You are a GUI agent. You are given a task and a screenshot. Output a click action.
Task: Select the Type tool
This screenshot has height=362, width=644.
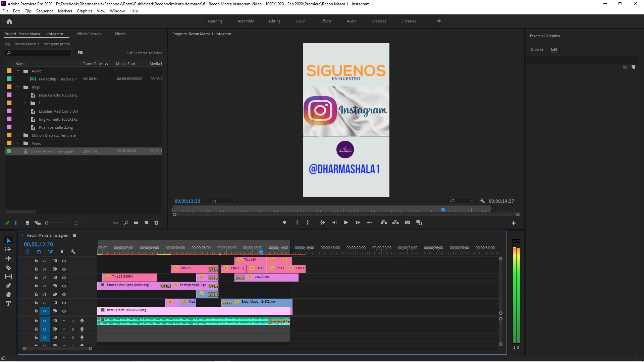[x=8, y=304]
